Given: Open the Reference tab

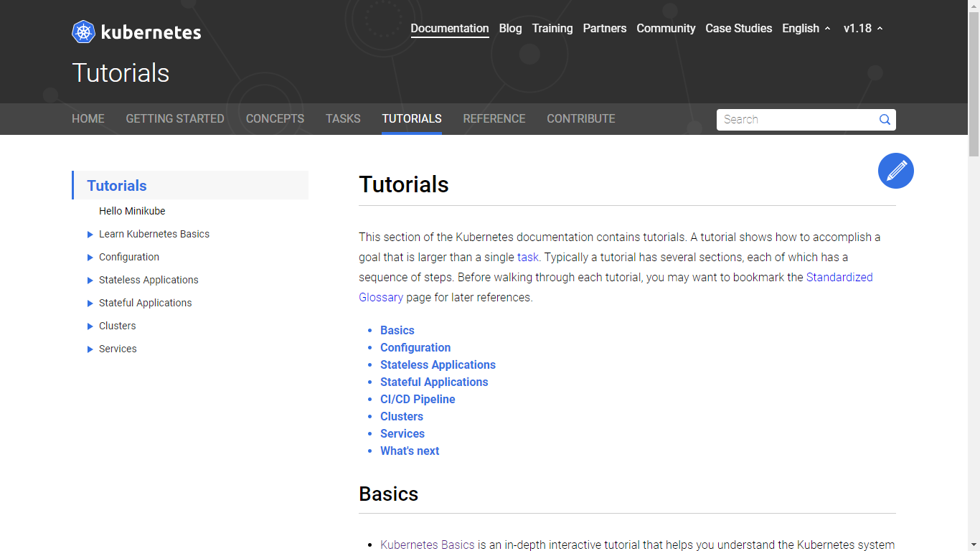Looking at the screenshot, I should (x=494, y=119).
